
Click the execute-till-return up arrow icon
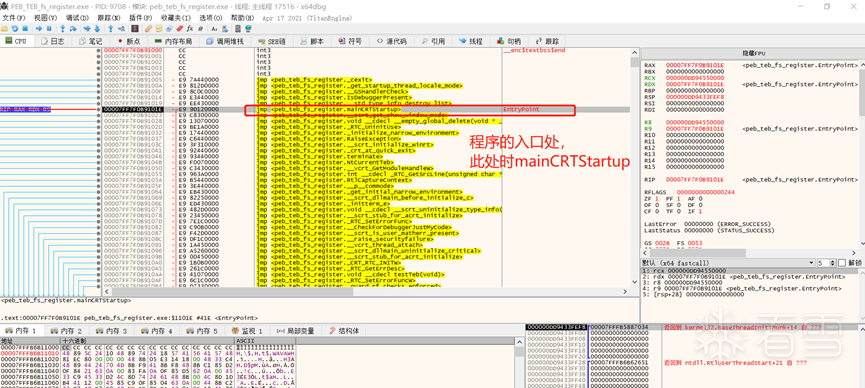tap(110, 28)
